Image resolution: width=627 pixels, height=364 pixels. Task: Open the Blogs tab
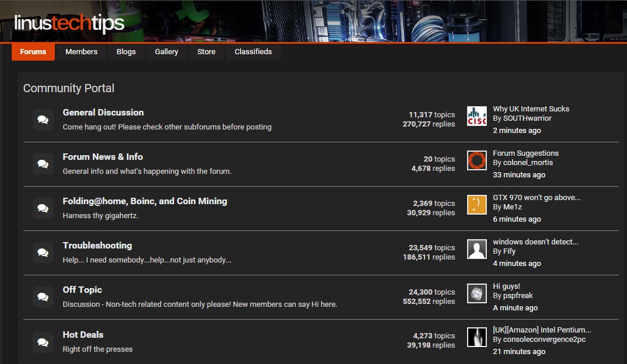click(126, 52)
